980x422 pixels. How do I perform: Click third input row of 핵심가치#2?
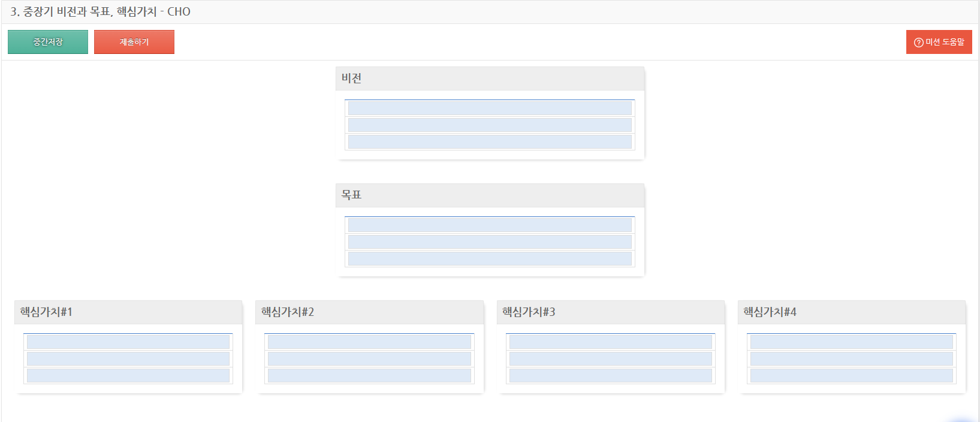pyautogui.click(x=369, y=375)
